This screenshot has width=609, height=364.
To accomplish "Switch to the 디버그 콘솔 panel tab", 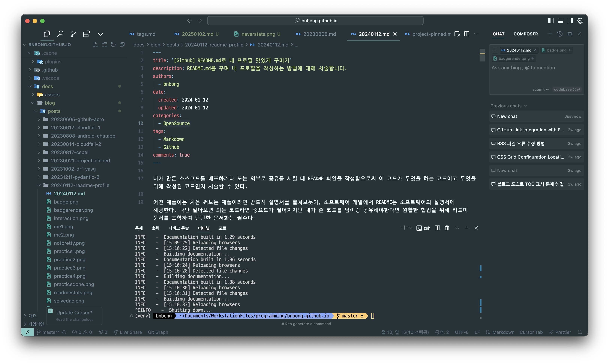I will pos(179,228).
